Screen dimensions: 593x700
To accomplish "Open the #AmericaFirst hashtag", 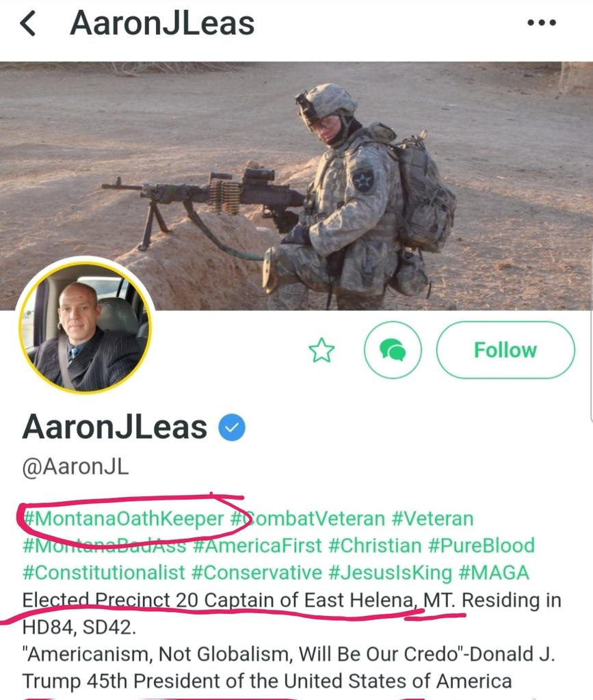I will click(257, 546).
